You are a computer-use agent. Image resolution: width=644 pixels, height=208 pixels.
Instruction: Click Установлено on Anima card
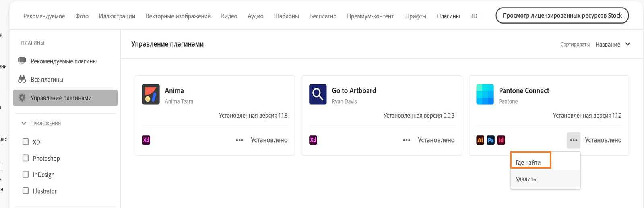click(269, 140)
